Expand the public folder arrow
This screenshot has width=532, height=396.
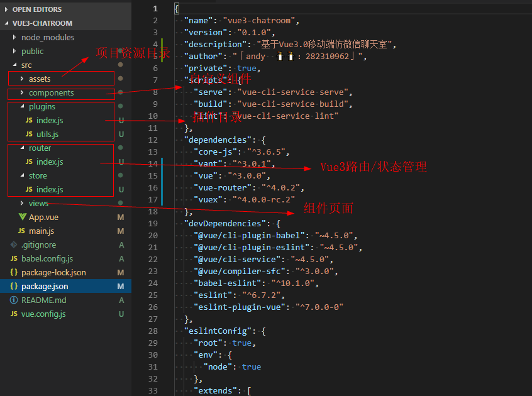pos(14,51)
